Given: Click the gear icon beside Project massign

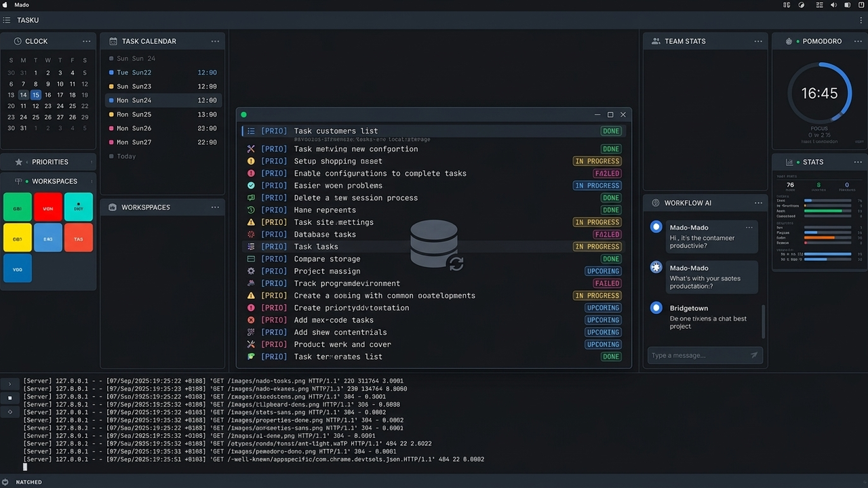Looking at the screenshot, I should (251, 271).
